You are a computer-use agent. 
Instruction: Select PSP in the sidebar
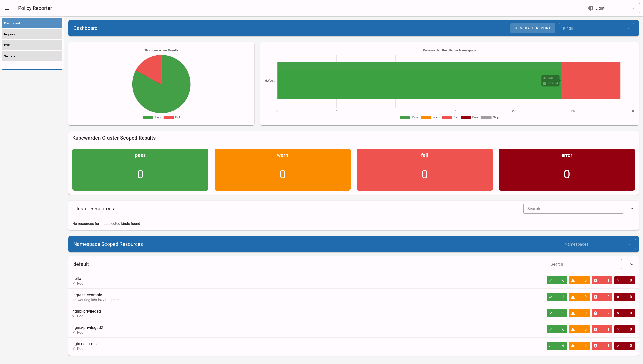(32, 45)
